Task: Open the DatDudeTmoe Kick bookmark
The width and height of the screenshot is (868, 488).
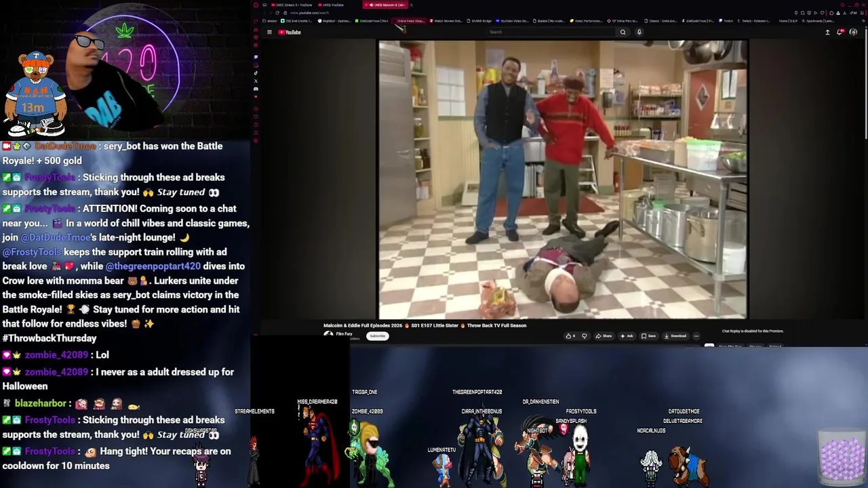Action: [x=372, y=21]
